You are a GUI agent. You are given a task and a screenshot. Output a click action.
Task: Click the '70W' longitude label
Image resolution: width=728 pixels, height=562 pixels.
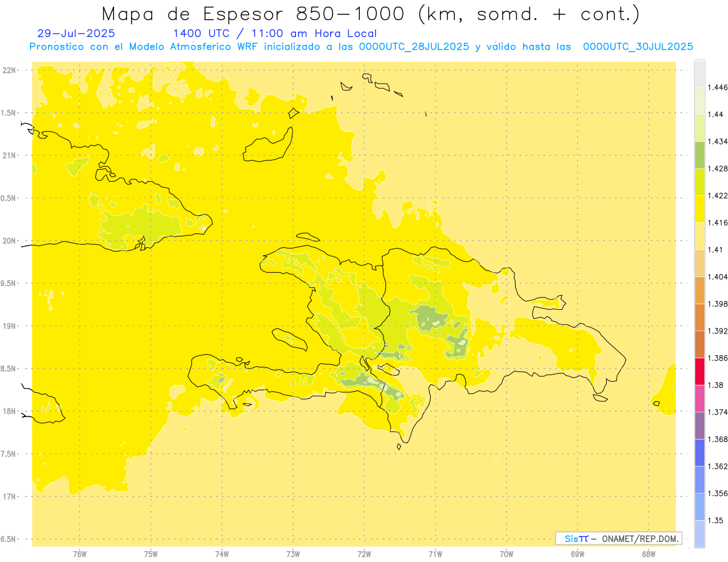point(507,554)
